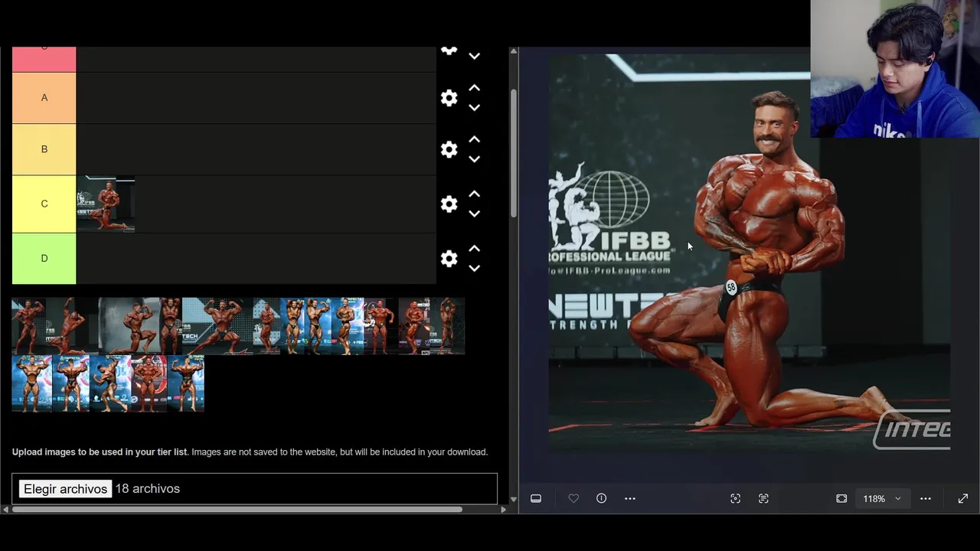Move the topmost partially visible tier row down

[474, 56]
